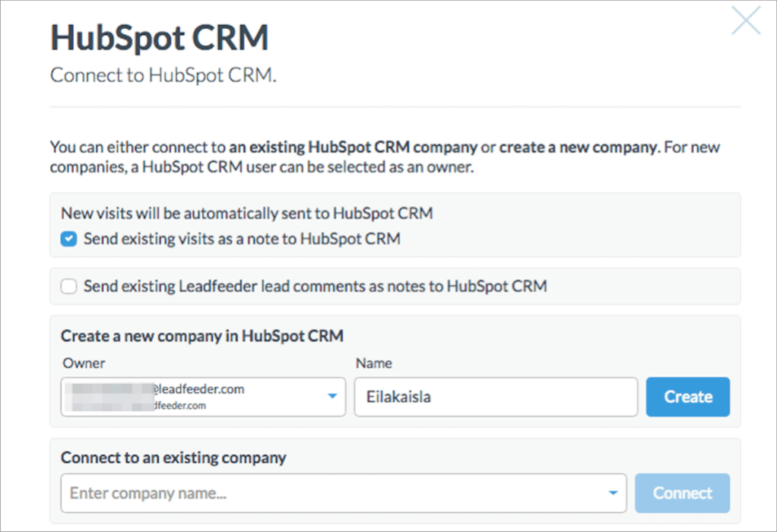The height and width of the screenshot is (532, 777).
Task: Click the "Send existing visits as a note" label
Action: point(242,239)
